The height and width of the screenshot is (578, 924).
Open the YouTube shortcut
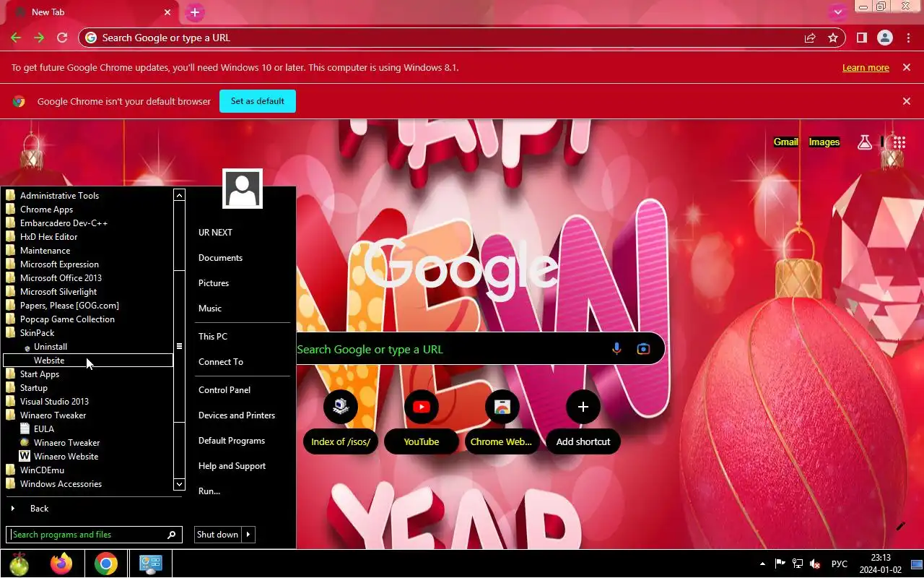422,422
